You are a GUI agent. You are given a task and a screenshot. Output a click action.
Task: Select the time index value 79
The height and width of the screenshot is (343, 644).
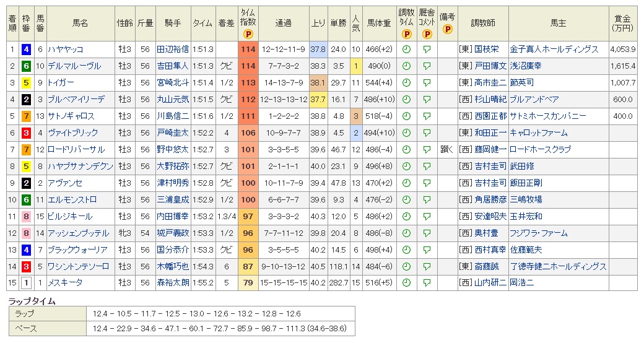click(x=248, y=282)
